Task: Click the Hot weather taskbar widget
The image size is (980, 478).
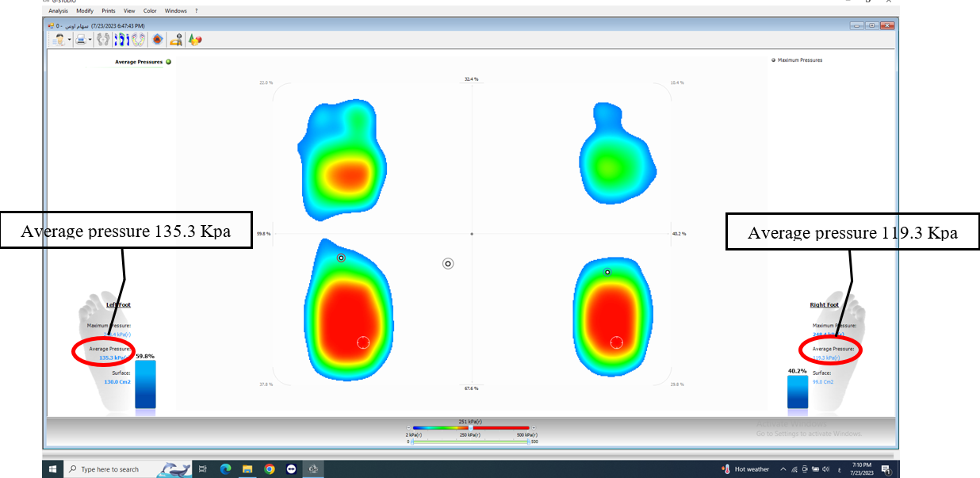Action: pos(746,468)
